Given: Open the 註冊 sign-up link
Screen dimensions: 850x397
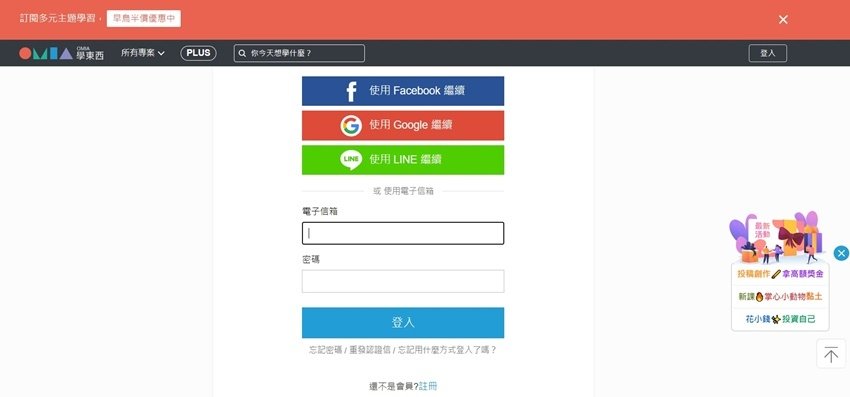Looking at the screenshot, I should click(428, 386).
